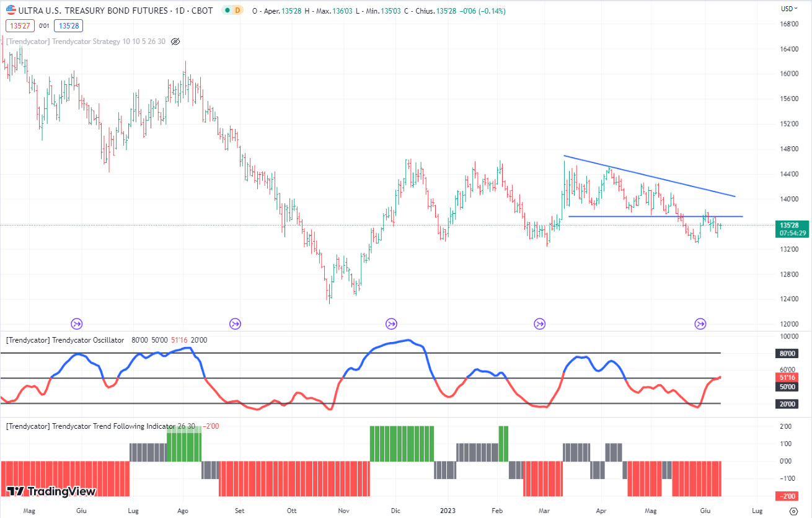Select the horizontal blue support line

655,216
